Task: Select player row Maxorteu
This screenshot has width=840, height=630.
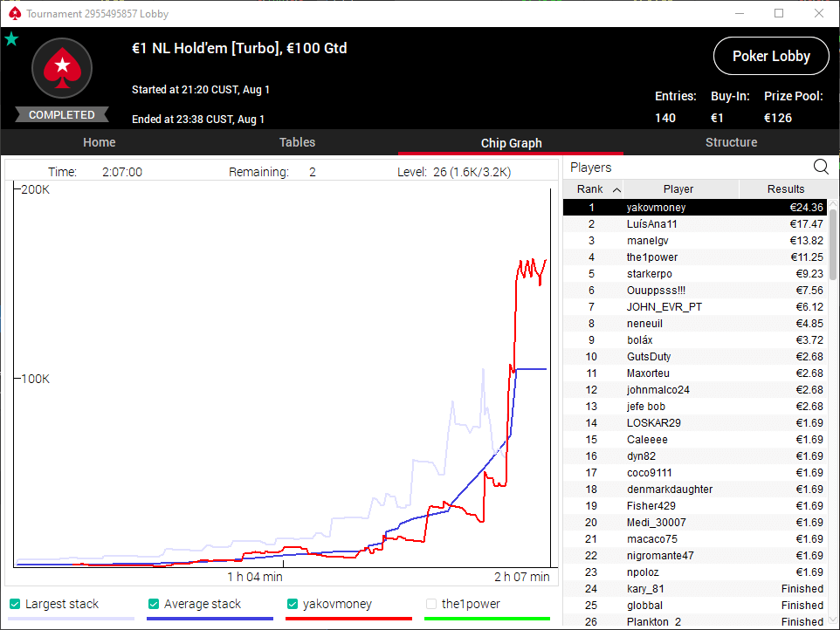Action: coord(695,373)
